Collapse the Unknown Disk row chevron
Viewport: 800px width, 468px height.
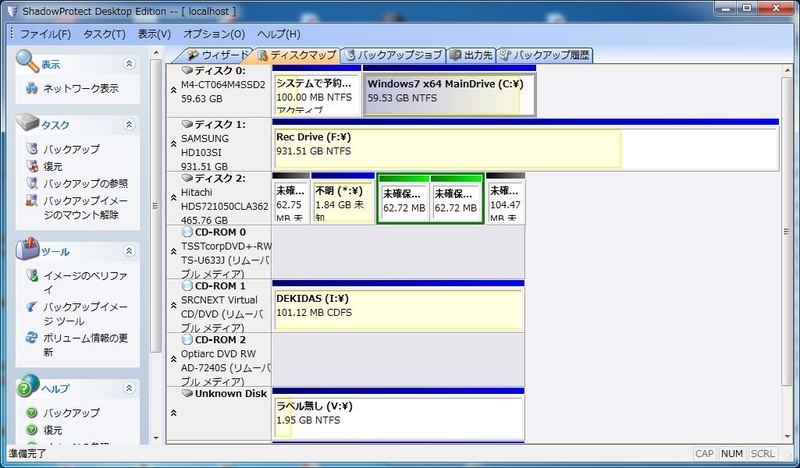[x=173, y=413]
